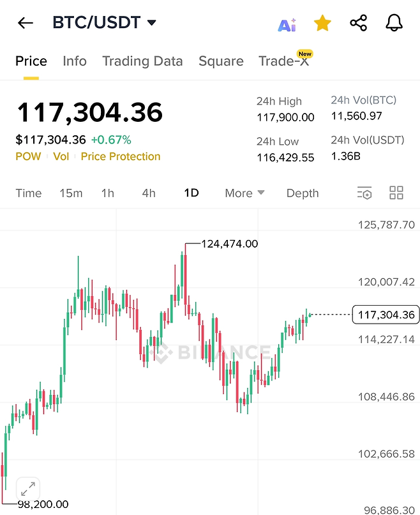Select the 4h chart interval
This screenshot has width=420, height=515.
tap(149, 193)
